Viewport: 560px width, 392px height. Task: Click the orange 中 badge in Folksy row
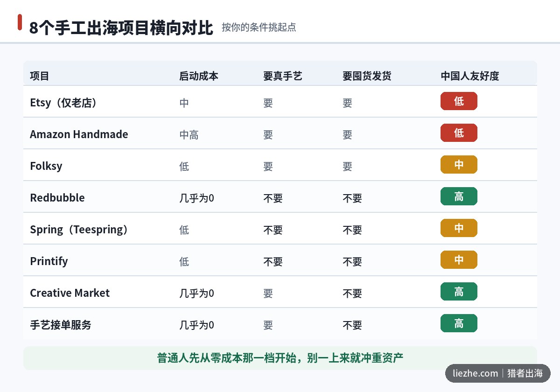[459, 165]
